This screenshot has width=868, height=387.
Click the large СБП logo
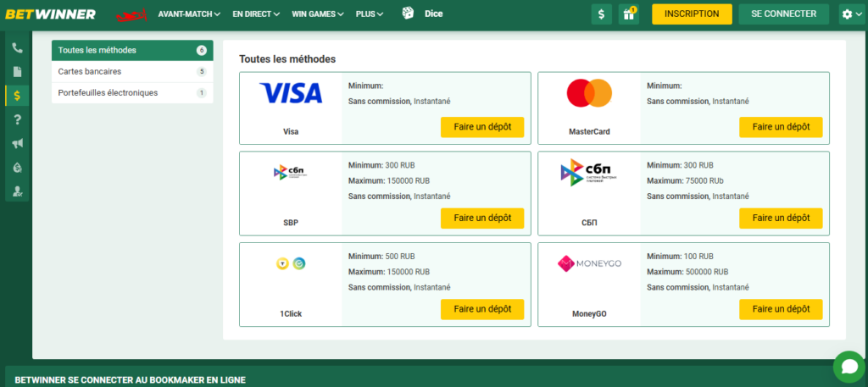pos(590,172)
